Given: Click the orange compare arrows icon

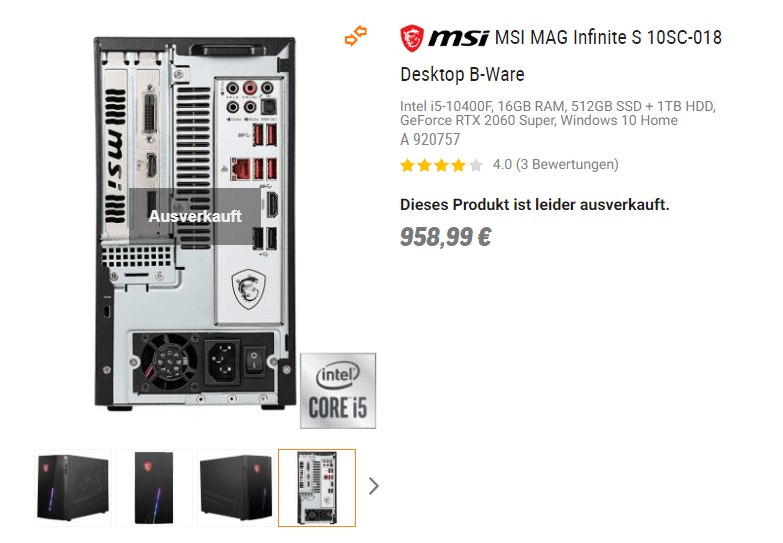Looking at the screenshot, I should [356, 36].
